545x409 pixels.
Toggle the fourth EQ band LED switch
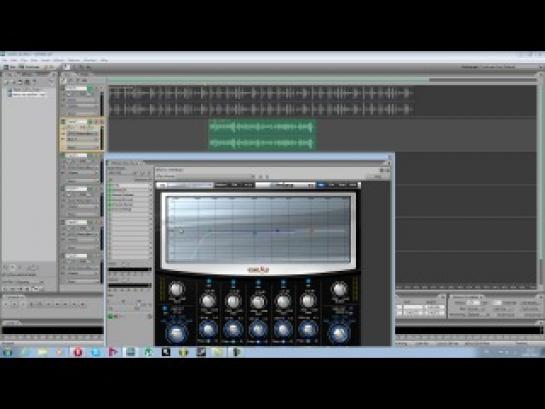283,282
